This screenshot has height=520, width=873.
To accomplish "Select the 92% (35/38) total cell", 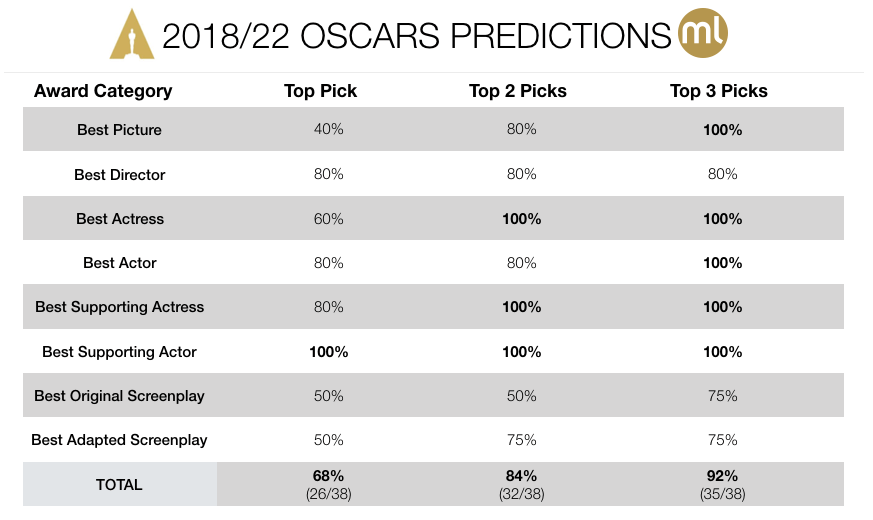I will pyautogui.click(x=722, y=484).
